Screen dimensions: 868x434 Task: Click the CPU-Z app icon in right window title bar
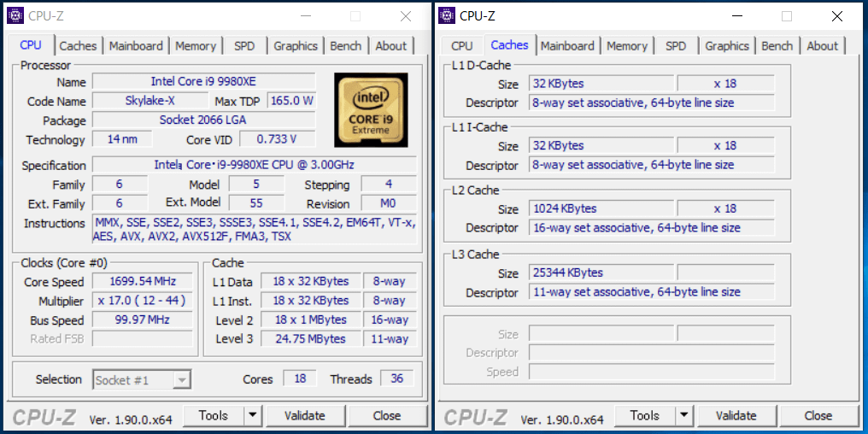coord(447,16)
